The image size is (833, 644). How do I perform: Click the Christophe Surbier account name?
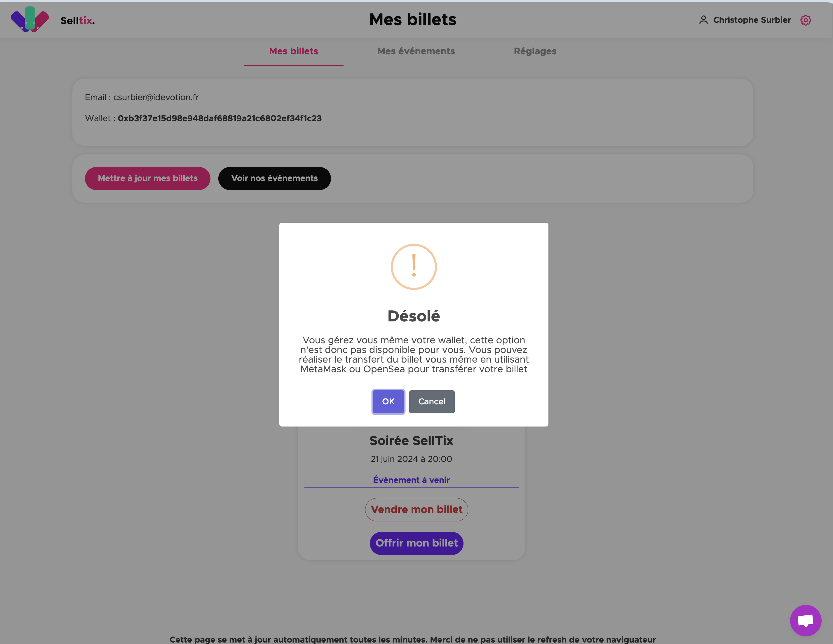tap(751, 20)
